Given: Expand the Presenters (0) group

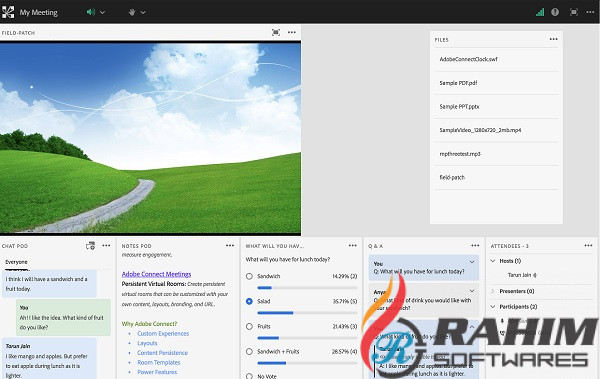Looking at the screenshot, I should click(493, 291).
